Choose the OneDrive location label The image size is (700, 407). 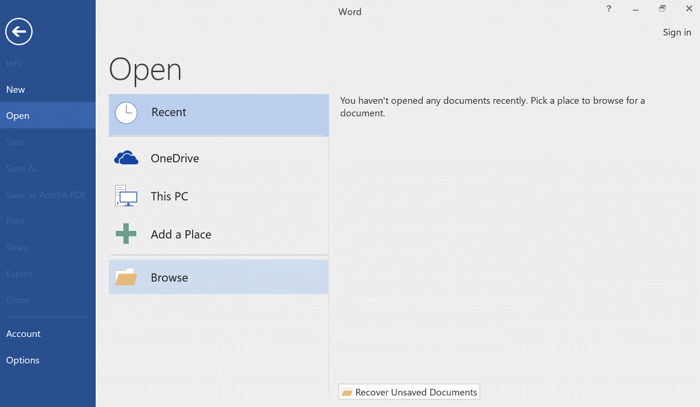pyautogui.click(x=175, y=158)
